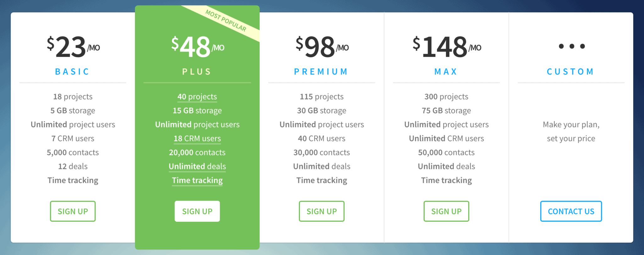Select the Premium plan title
This screenshot has height=255, width=644.
321,72
